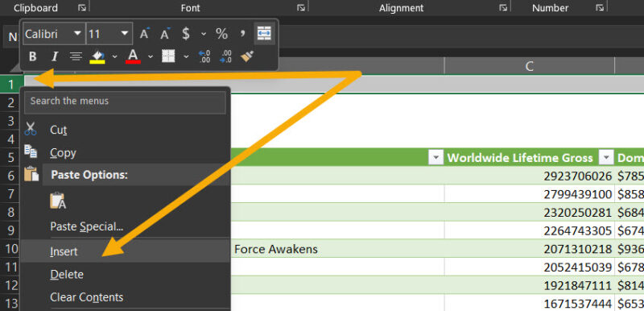
Task: Click Worldwide Lifetime Gross header cell
Action: 530,157
